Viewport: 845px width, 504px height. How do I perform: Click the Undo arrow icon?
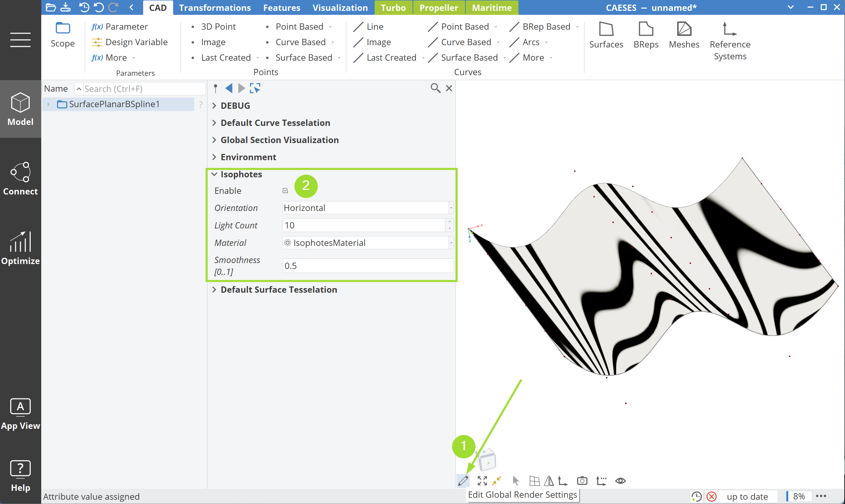click(x=99, y=7)
